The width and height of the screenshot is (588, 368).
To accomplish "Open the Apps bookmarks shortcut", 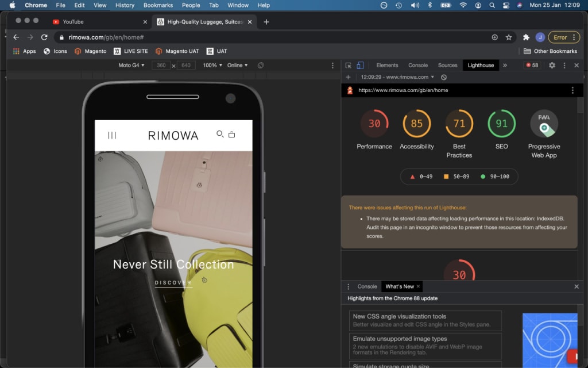I will click(x=24, y=51).
